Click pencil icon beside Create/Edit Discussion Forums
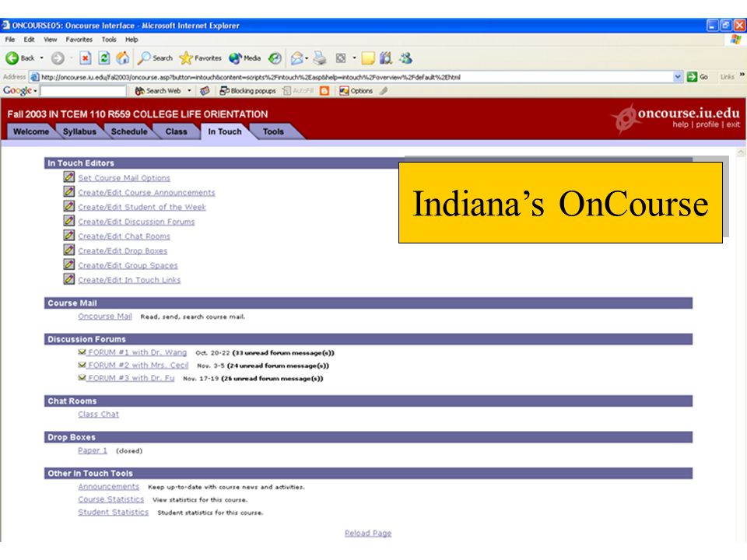 click(69, 220)
